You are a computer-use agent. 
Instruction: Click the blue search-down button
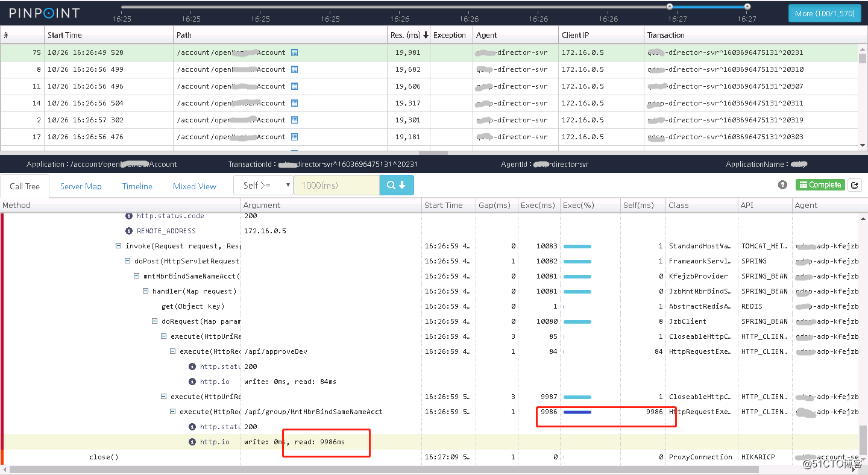click(x=397, y=185)
